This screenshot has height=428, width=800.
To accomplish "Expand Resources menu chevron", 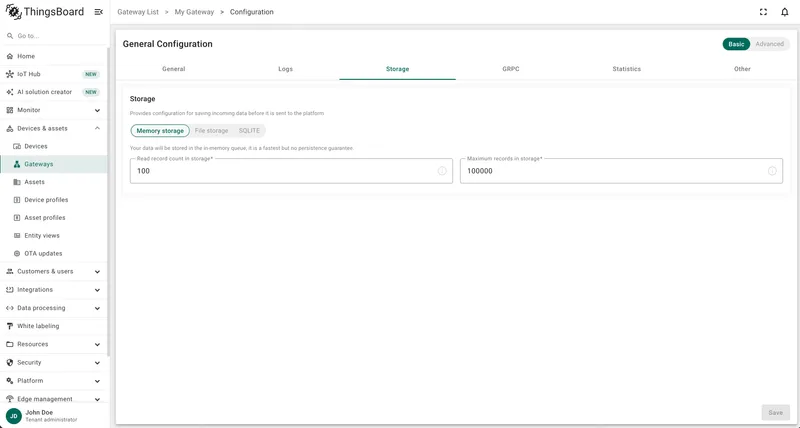I will (x=97, y=344).
